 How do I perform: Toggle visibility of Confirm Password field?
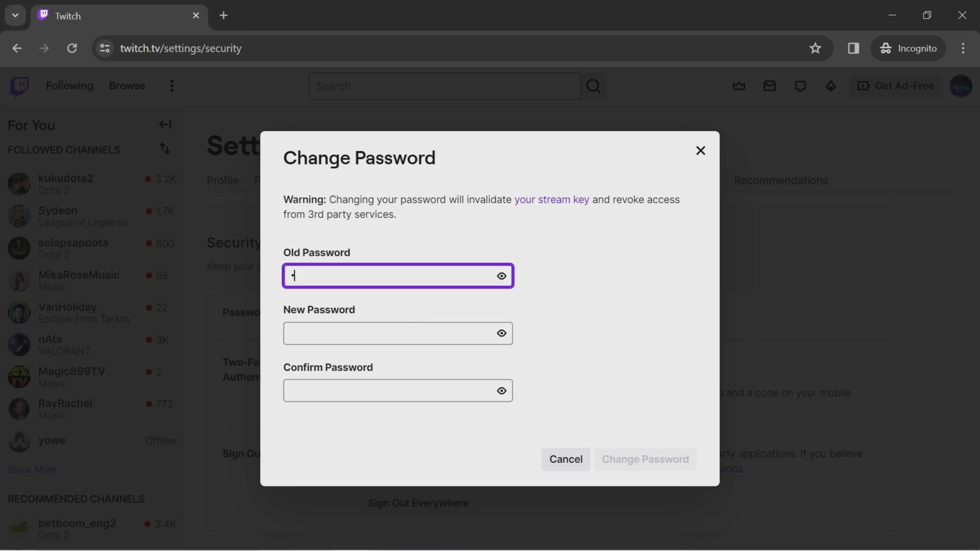[501, 391]
